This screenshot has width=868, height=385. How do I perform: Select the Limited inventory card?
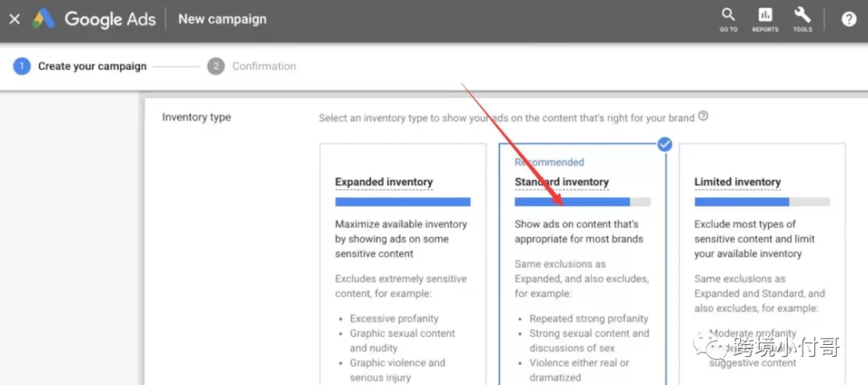[762, 264]
